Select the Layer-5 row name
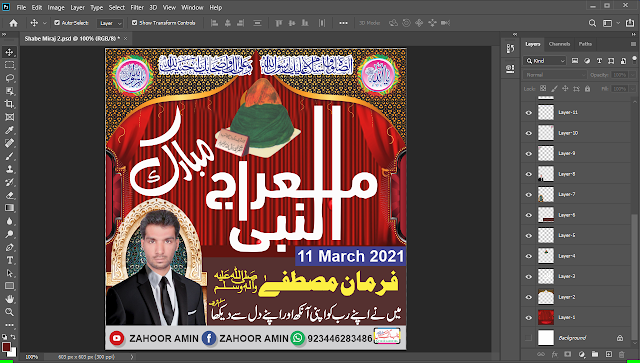Viewport: 640px width, 363px height. 567,236
